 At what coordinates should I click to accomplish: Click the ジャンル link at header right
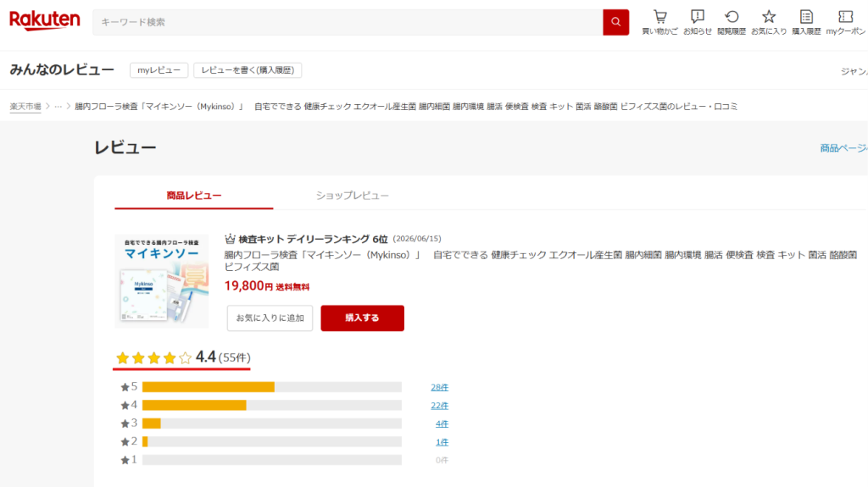(854, 71)
